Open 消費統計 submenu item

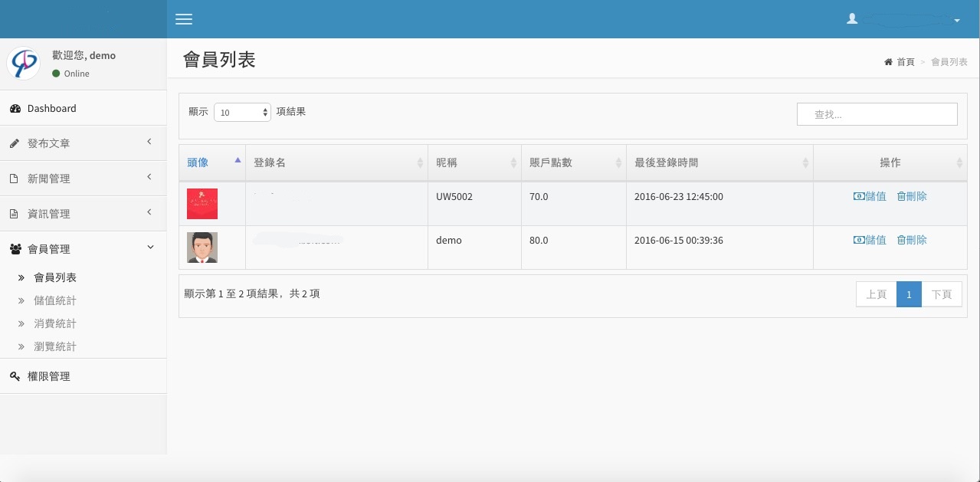[x=55, y=323]
